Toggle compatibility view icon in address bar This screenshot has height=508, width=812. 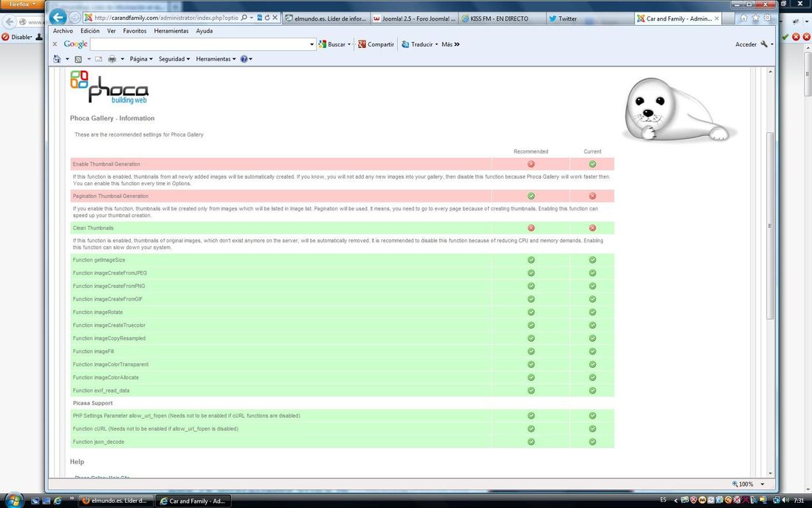click(x=259, y=18)
